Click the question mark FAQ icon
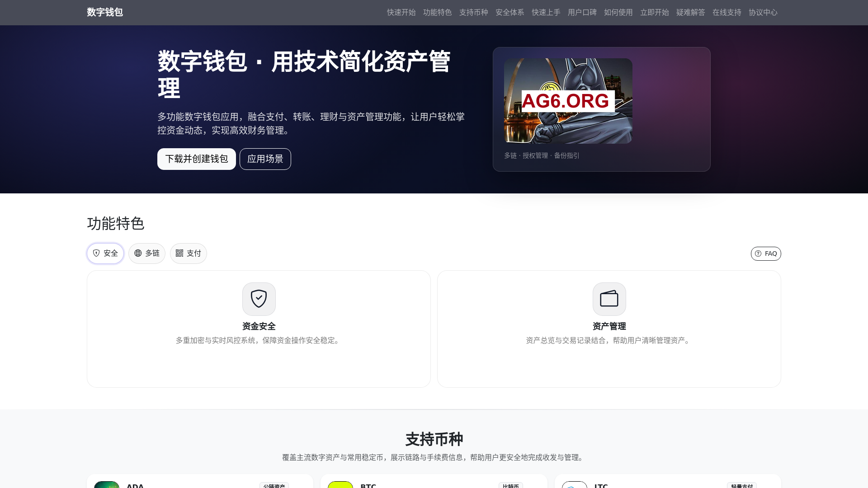 (x=758, y=253)
